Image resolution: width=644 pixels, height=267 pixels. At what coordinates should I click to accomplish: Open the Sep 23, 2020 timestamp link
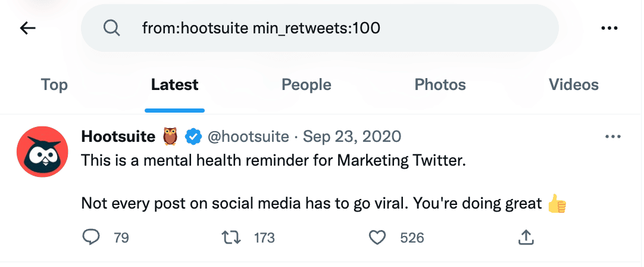(352, 136)
